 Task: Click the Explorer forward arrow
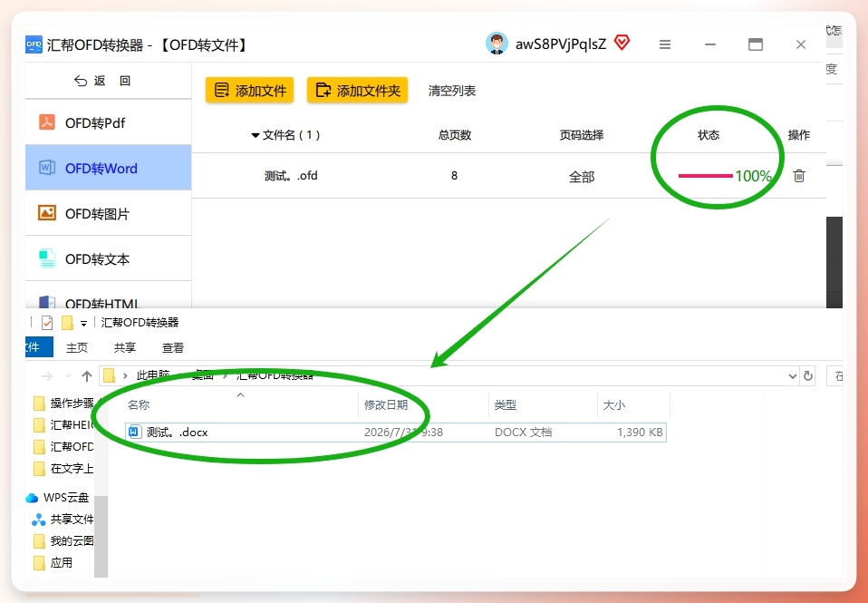point(47,376)
